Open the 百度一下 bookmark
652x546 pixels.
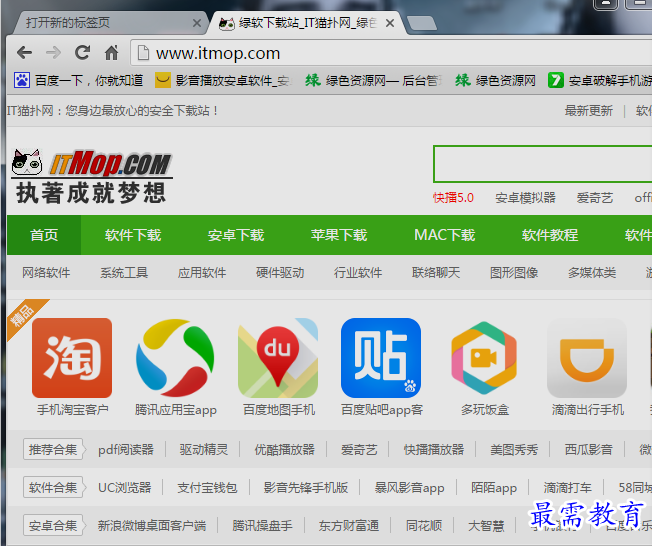79,80
